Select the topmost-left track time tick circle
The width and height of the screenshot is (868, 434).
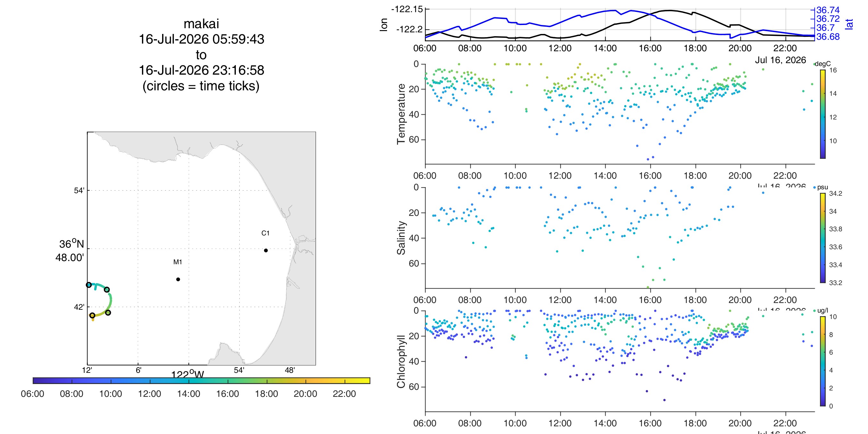pos(89,285)
